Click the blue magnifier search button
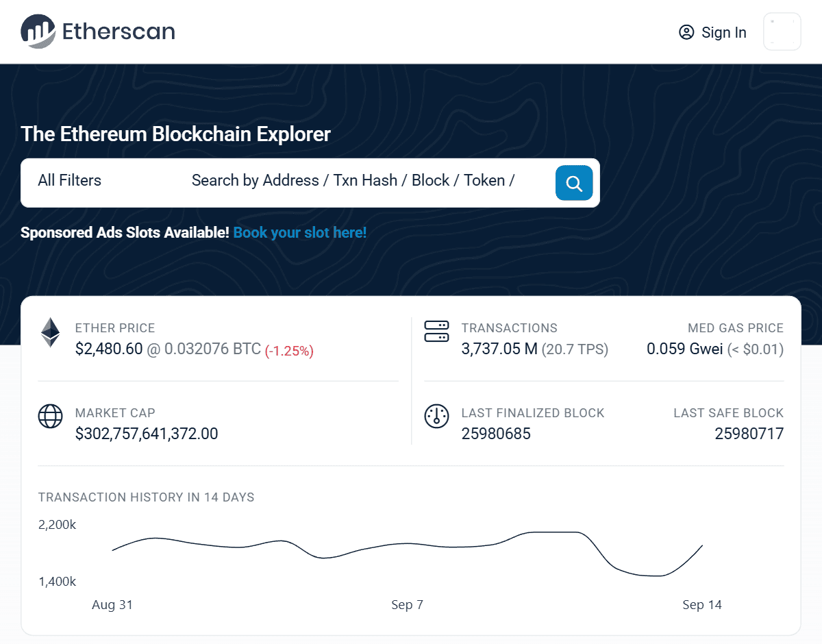 pos(574,183)
